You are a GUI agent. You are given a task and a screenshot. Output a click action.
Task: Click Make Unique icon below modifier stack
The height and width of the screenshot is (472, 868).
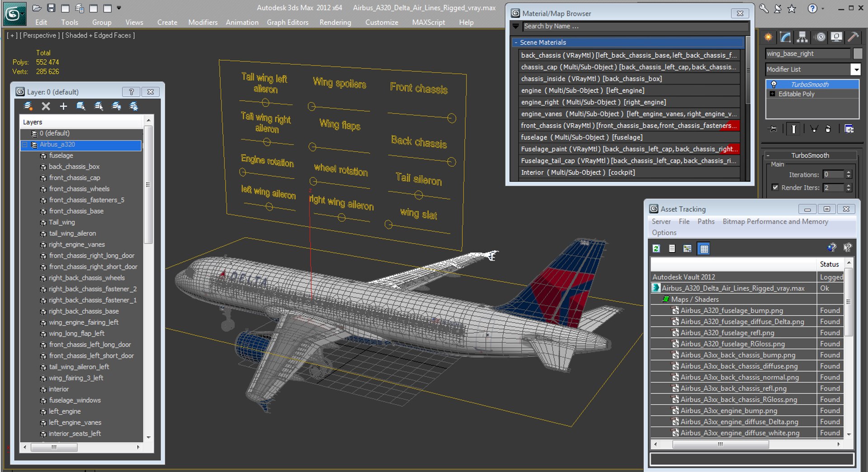[814, 129]
